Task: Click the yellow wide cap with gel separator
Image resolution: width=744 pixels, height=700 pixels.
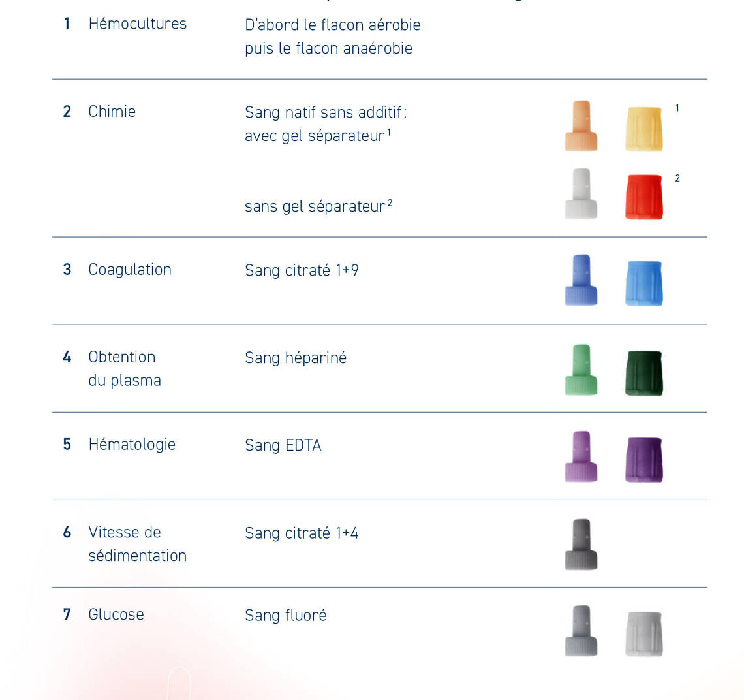Action: (644, 129)
